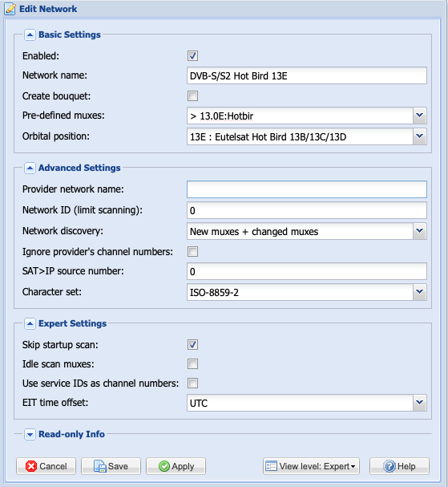Image resolution: width=448 pixels, height=487 pixels.
Task: Click the Pre-defined muxes text box
Action: tap(300, 116)
